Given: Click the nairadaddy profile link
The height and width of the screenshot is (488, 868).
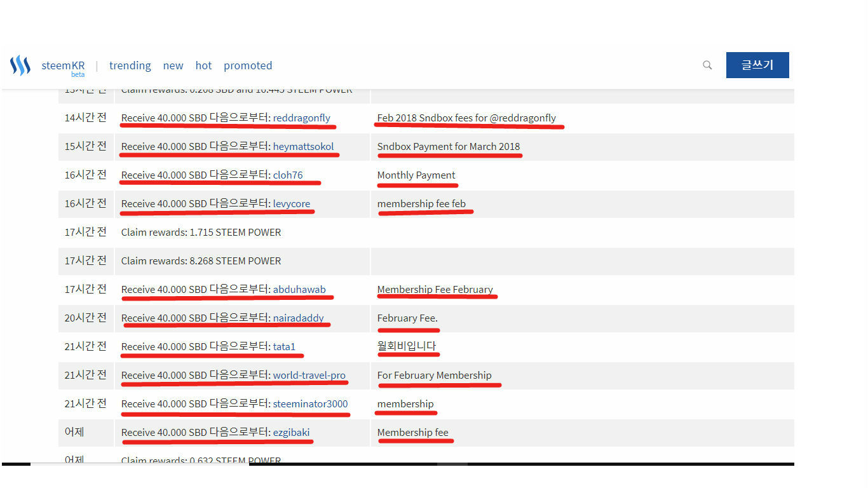Looking at the screenshot, I should (x=299, y=318).
